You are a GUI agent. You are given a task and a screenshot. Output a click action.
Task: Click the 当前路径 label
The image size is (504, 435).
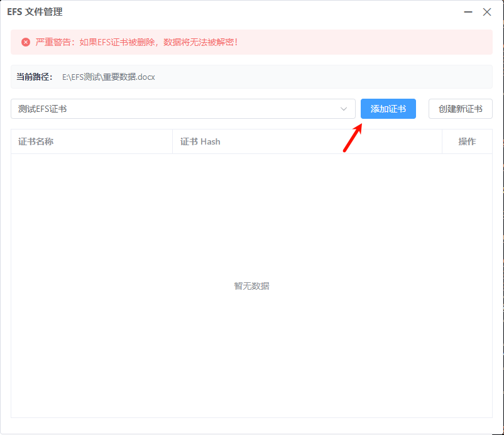pyautogui.click(x=34, y=77)
